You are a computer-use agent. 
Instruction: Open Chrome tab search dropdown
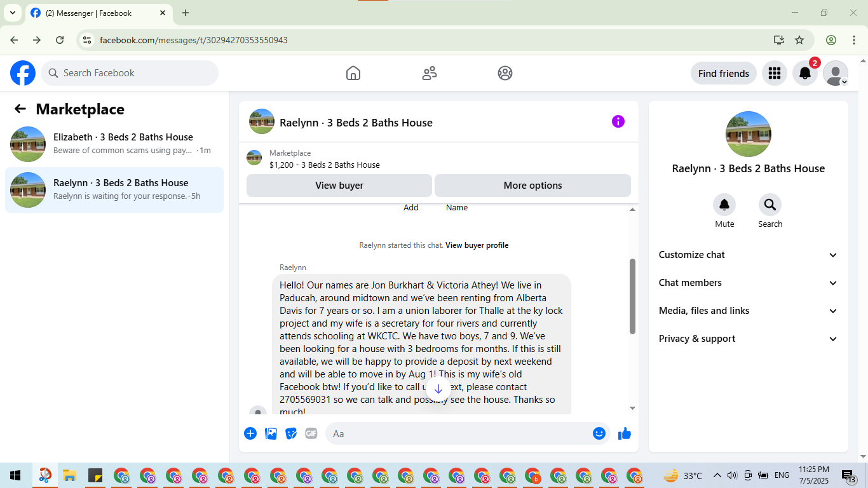12,13
